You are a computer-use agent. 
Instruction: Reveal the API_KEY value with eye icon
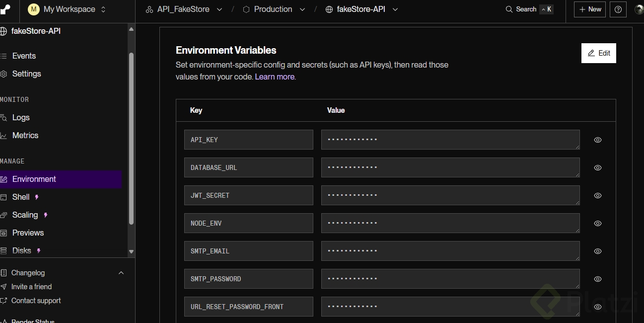pos(598,140)
